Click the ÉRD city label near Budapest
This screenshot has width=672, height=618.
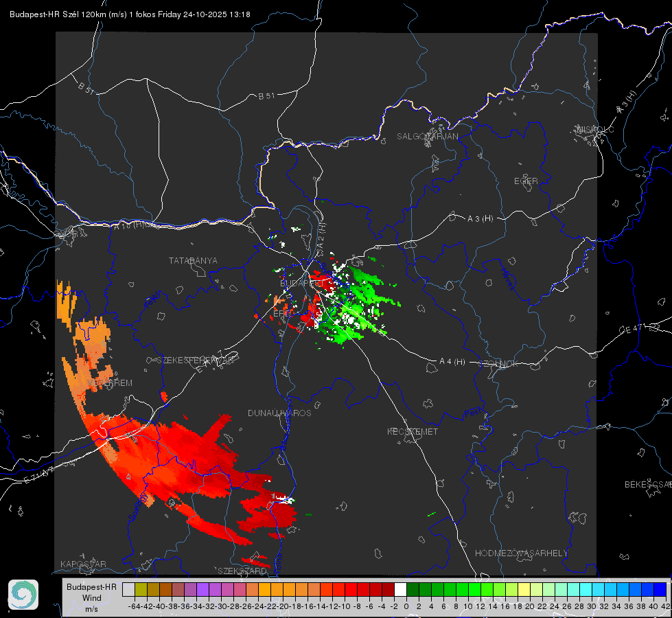(281, 314)
